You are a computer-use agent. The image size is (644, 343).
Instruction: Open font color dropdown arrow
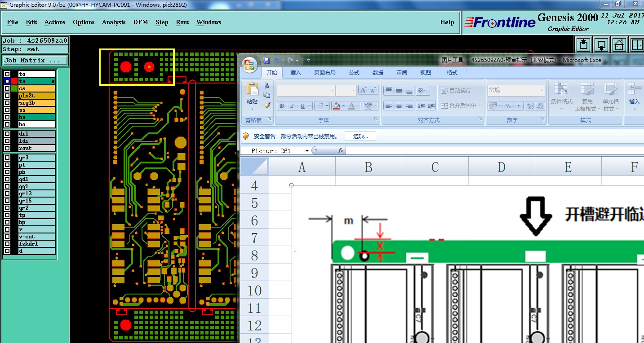click(358, 106)
